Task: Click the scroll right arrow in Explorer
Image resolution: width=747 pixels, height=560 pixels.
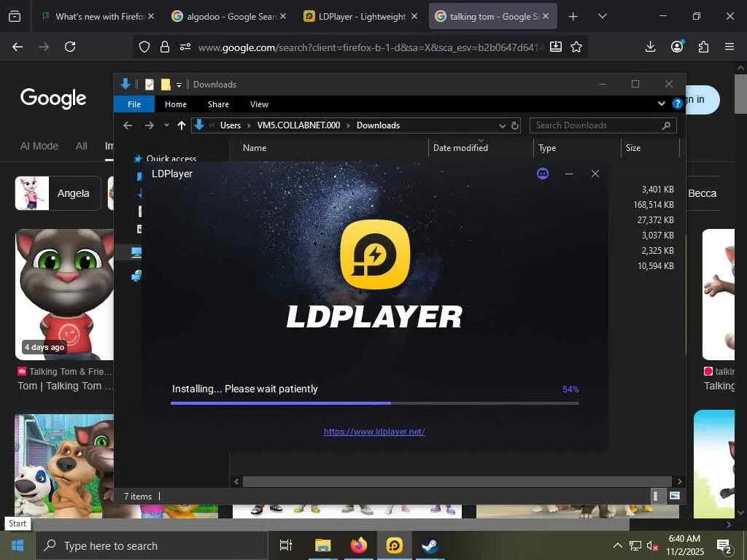Action: coord(679,481)
